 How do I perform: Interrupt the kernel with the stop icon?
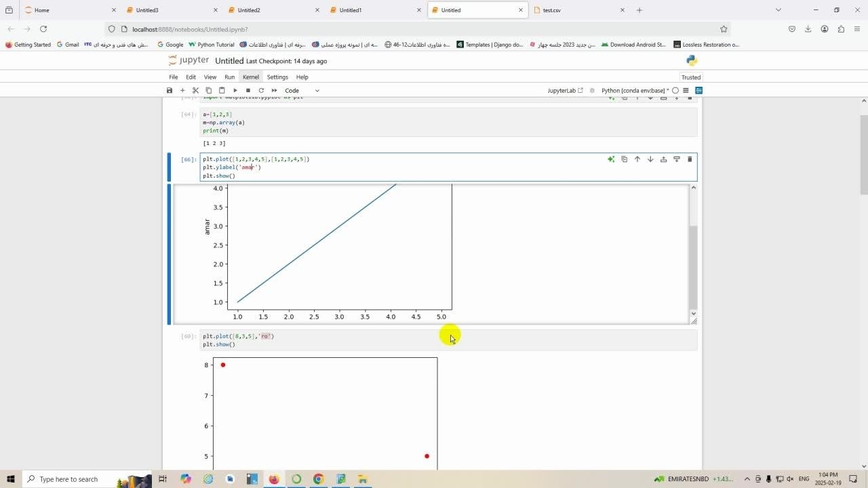pyautogui.click(x=248, y=91)
